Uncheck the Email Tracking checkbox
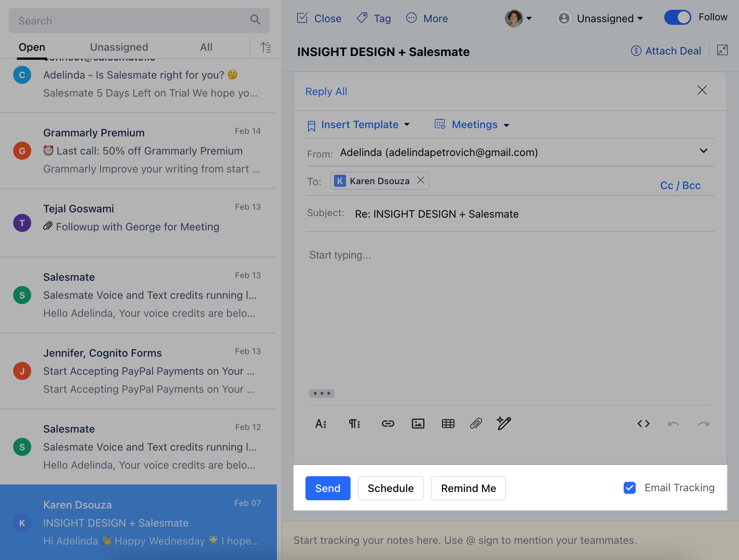The width and height of the screenshot is (739, 560). pos(629,488)
